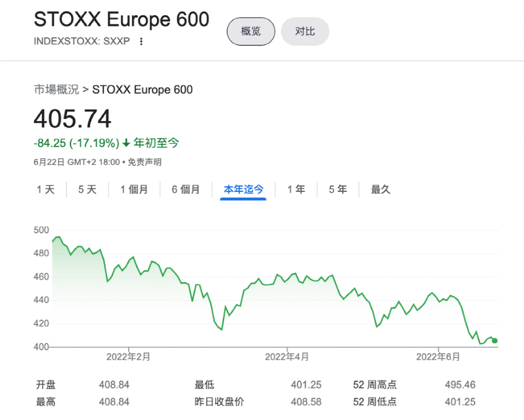Switch to the 最久 max range tab

pyautogui.click(x=381, y=190)
